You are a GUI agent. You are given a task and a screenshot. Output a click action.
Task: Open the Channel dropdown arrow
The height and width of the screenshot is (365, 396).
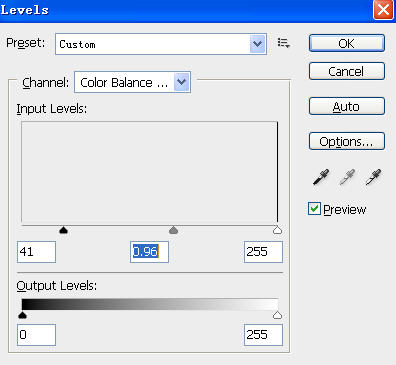point(182,82)
